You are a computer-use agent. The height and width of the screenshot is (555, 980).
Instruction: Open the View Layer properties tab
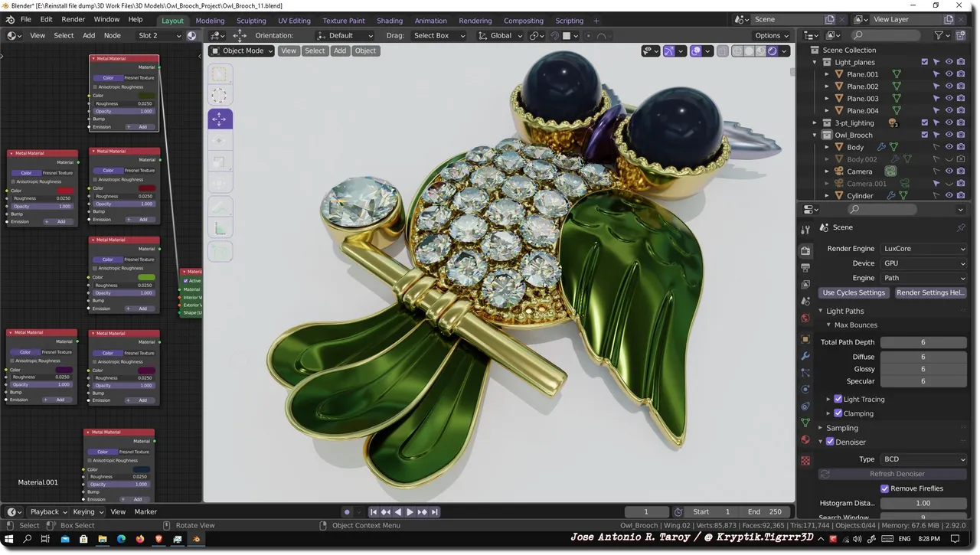point(805,285)
